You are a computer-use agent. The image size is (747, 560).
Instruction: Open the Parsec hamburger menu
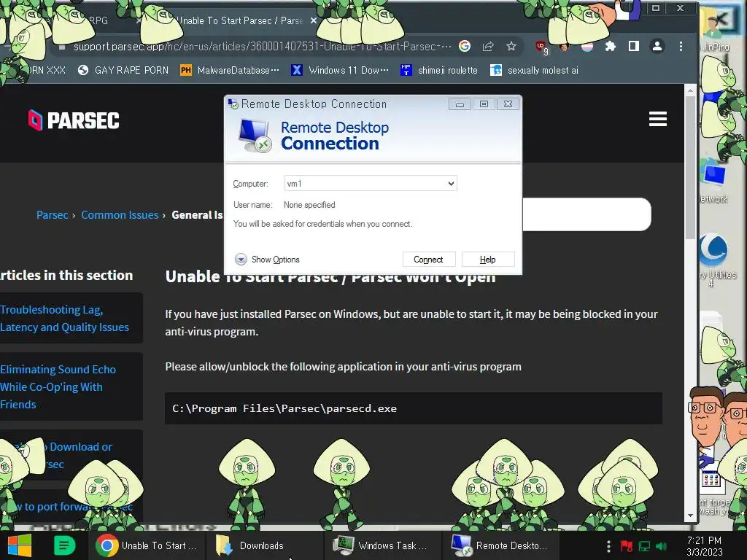(x=657, y=119)
